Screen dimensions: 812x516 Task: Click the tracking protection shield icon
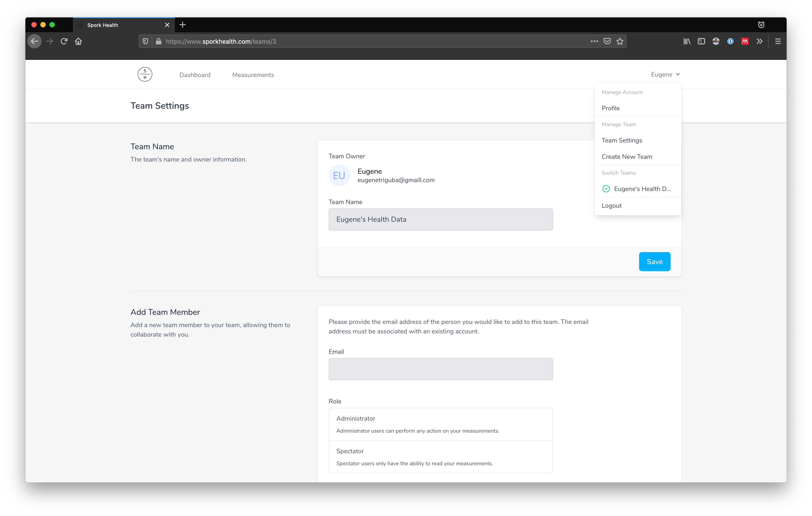(145, 41)
